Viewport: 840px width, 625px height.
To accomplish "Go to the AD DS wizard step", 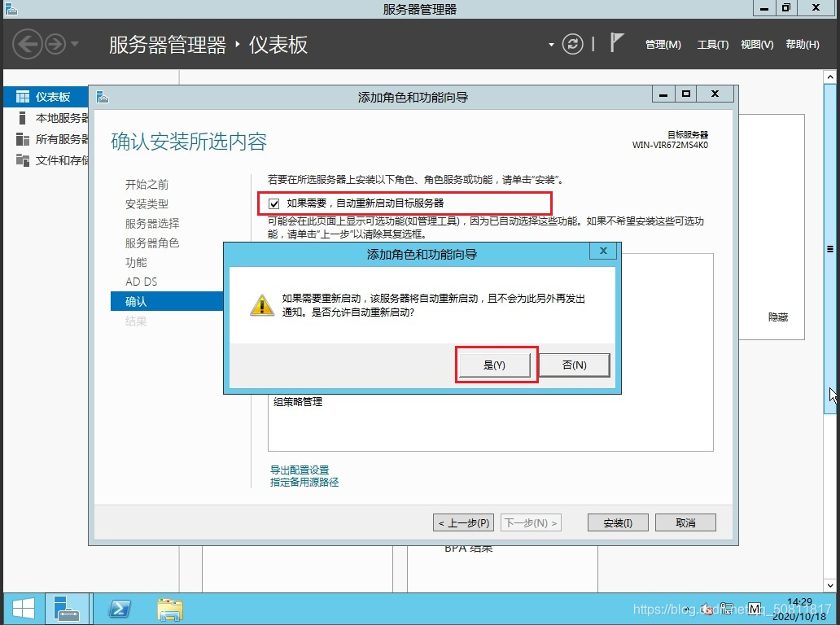I will [142, 282].
